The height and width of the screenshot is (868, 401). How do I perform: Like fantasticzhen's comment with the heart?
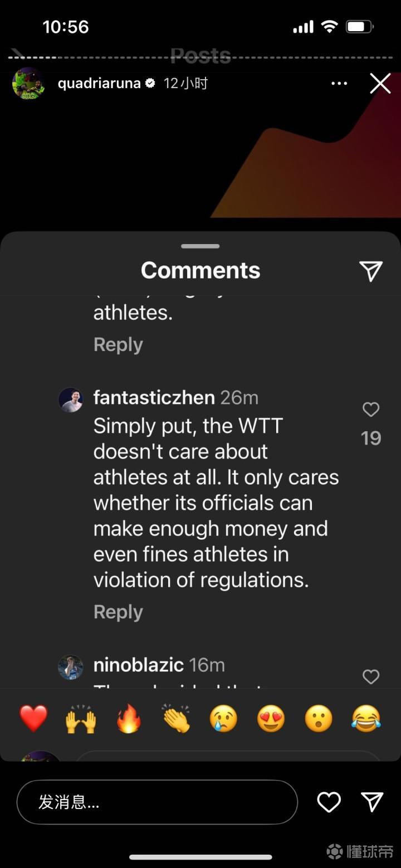tap(371, 410)
